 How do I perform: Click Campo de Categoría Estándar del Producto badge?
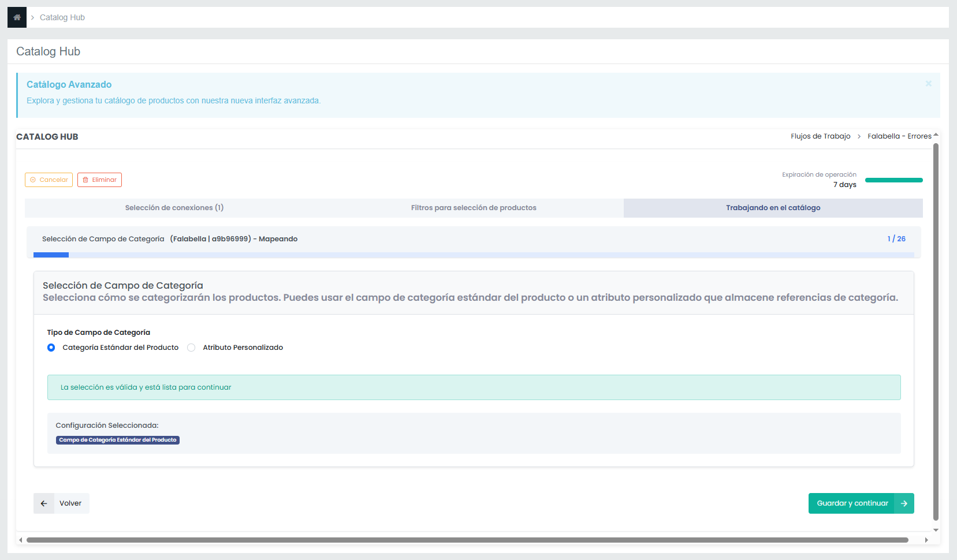point(118,440)
